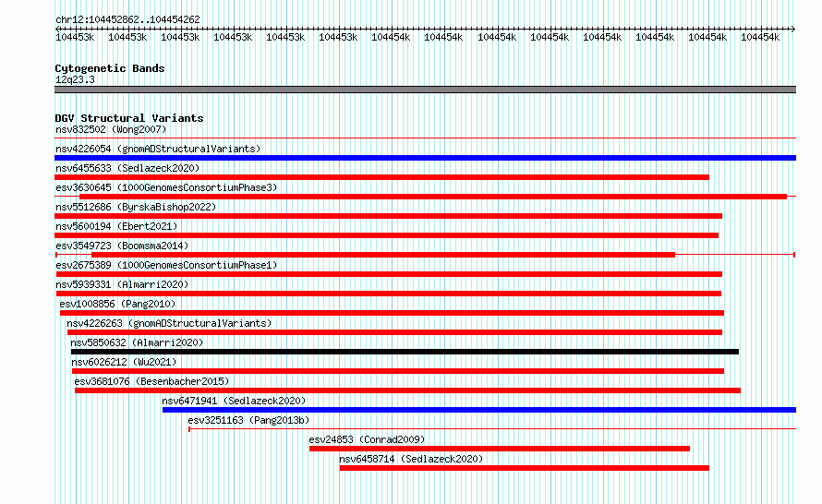Click the red bar under esv24853

[x=500, y=449]
